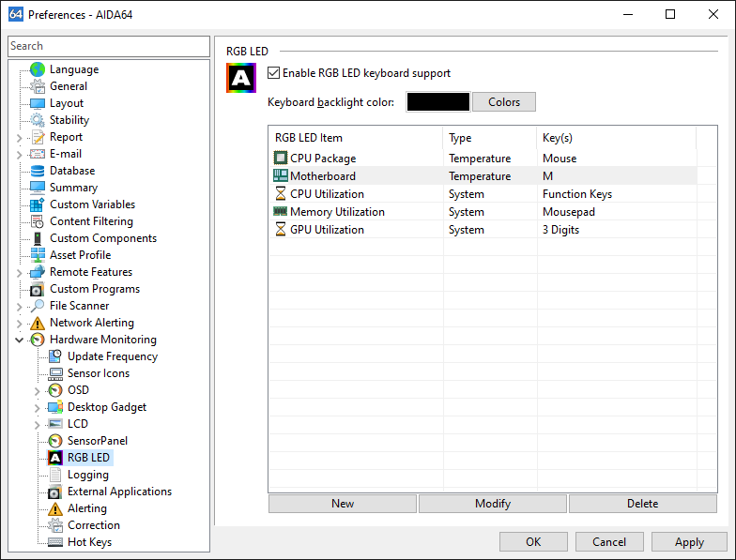Click the Delete button
Image resolution: width=736 pixels, height=560 pixels.
coord(642,504)
